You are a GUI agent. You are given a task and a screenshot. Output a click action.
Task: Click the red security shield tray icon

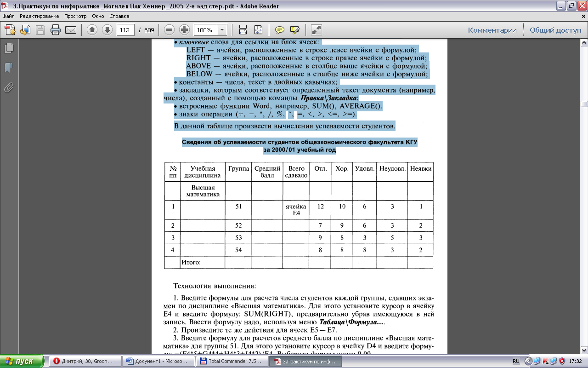[x=562, y=361]
